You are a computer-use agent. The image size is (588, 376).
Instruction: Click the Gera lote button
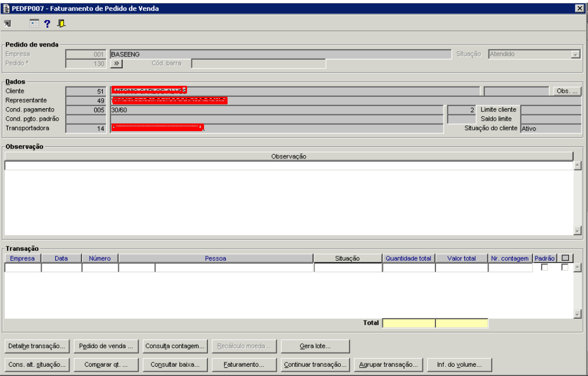pyautogui.click(x=316, y=346)
